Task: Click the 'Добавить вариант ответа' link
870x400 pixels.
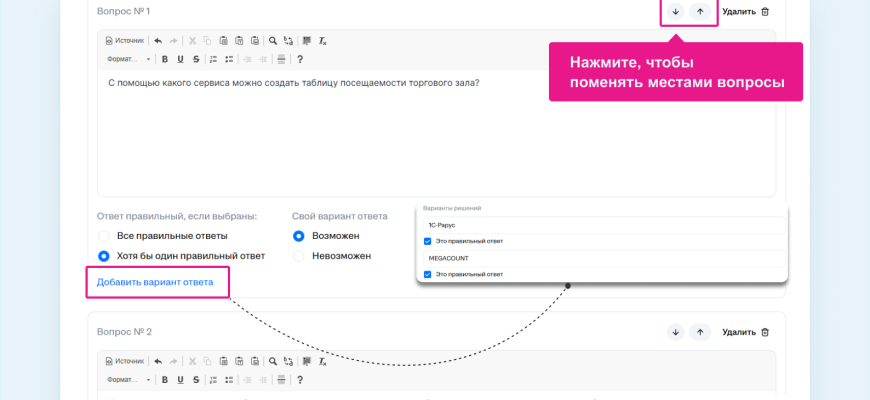Action: (x=155, y=283)
